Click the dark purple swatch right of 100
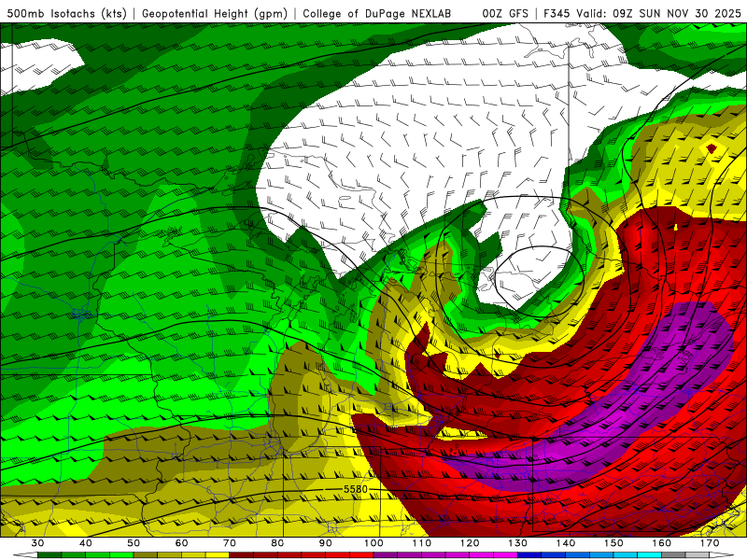 (386, 555)
